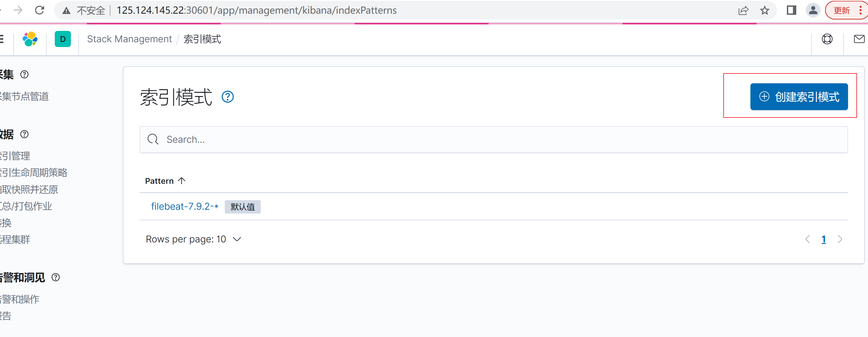Click the Elastic logo icon

[x=30, y=39]
